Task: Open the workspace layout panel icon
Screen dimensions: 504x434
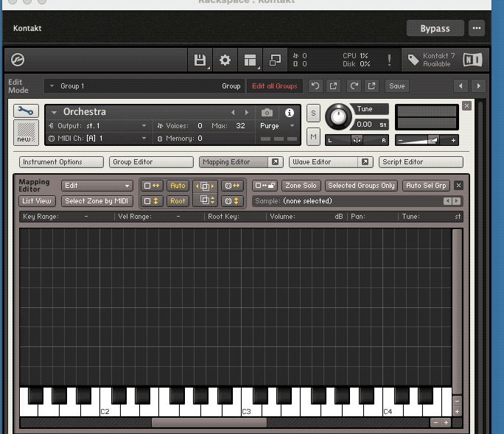Action: (250, 60)
